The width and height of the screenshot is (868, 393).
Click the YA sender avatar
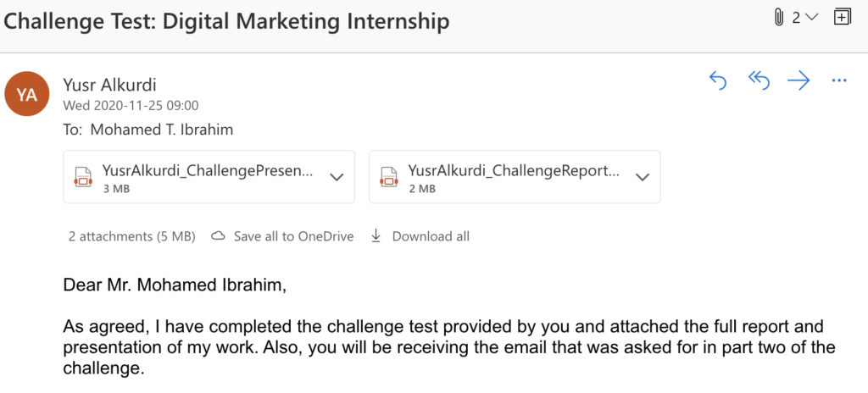tap(27, 94)
